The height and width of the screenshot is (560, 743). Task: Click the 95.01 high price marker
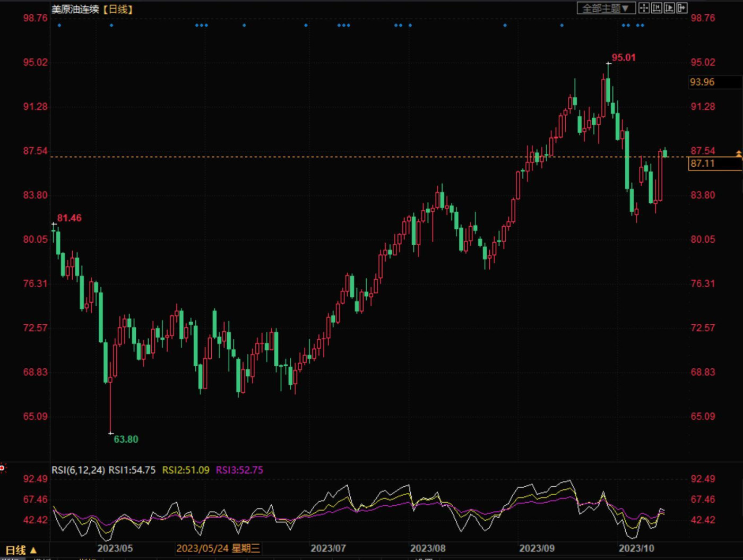tap(624, 57)
